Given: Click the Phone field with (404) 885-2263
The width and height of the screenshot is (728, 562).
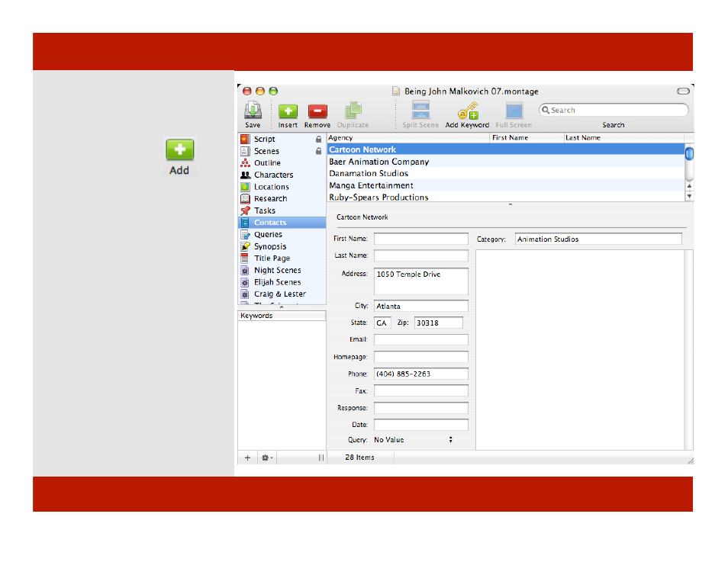Looking at the screenshot, I should pos(421,374).
